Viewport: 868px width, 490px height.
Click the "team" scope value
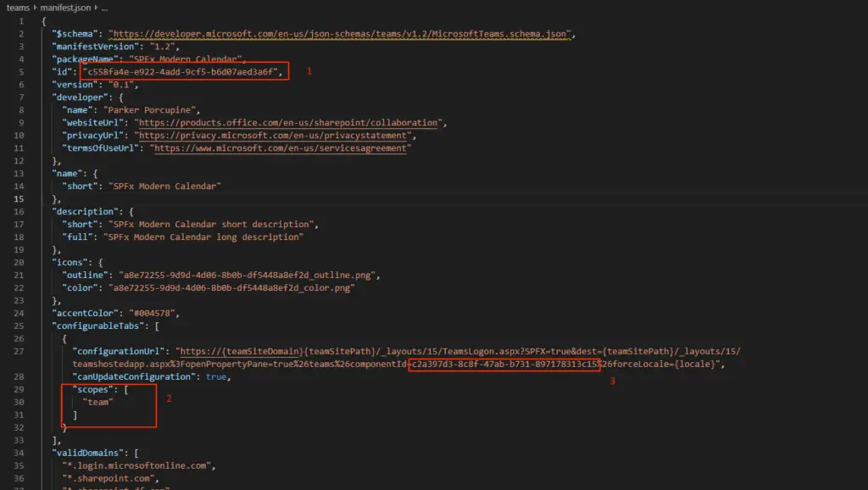pyautogui.click(x=98, y=403)
